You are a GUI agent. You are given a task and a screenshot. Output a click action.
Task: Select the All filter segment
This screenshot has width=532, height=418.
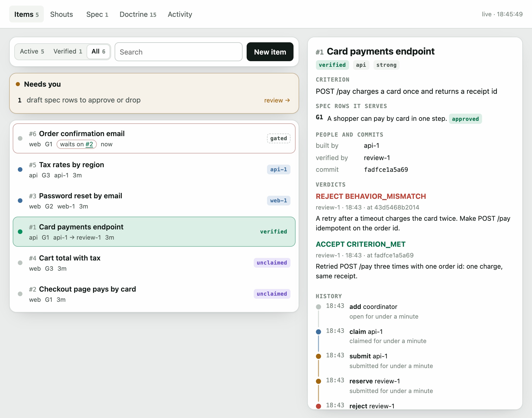pos(98,51)
